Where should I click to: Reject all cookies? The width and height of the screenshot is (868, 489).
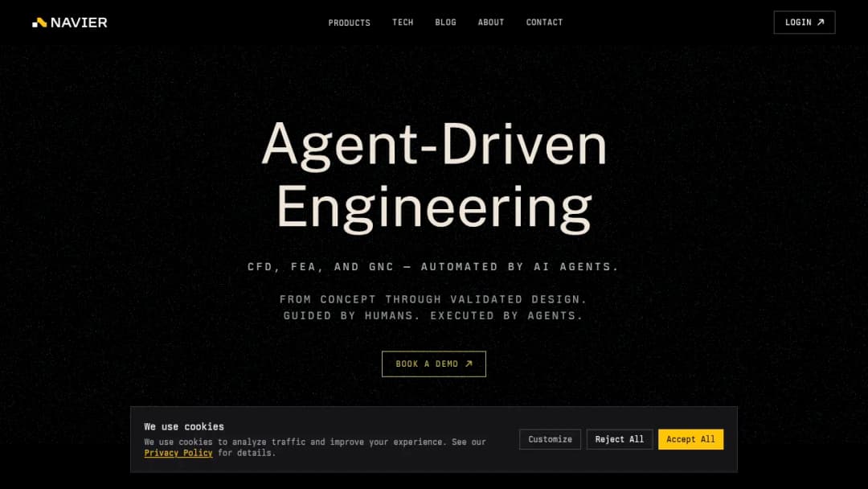click(x=620, y=439)
